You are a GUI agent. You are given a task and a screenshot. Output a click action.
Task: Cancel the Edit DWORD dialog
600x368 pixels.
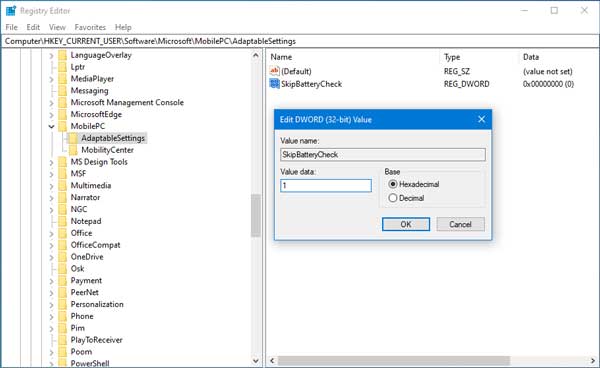460,224
